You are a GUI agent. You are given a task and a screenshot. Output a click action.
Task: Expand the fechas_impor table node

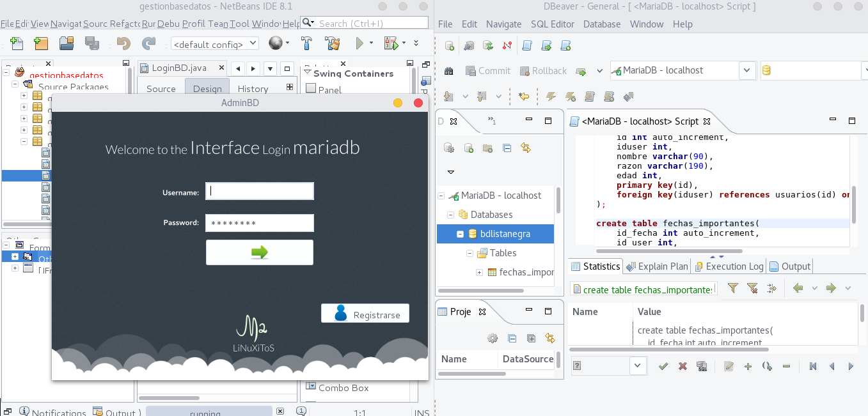tap(479, 272)
